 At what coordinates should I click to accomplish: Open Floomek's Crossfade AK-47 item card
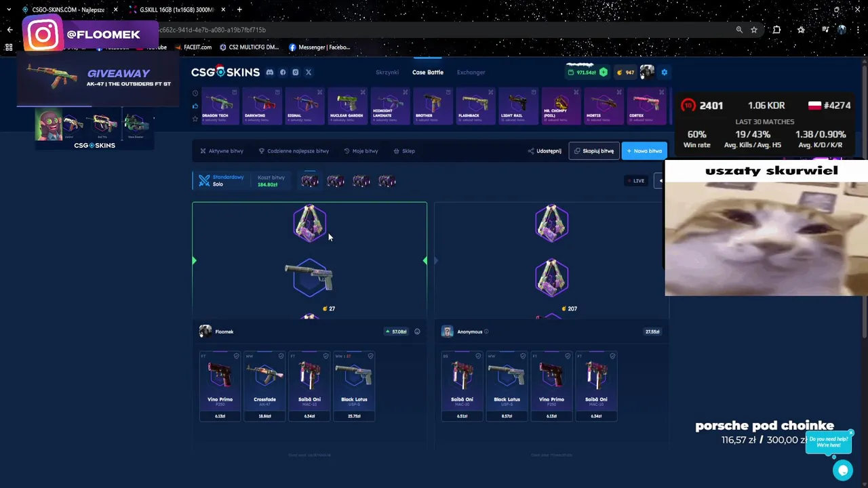(264, 386)
